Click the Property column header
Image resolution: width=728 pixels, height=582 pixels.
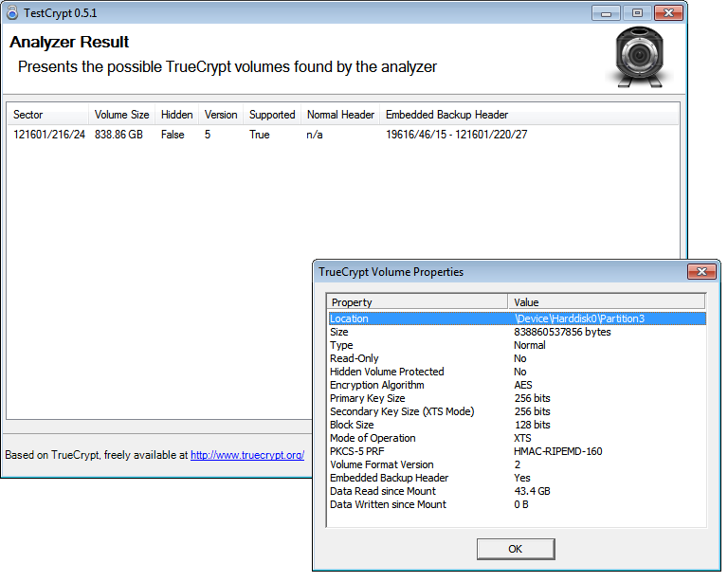tap(417, 302)
